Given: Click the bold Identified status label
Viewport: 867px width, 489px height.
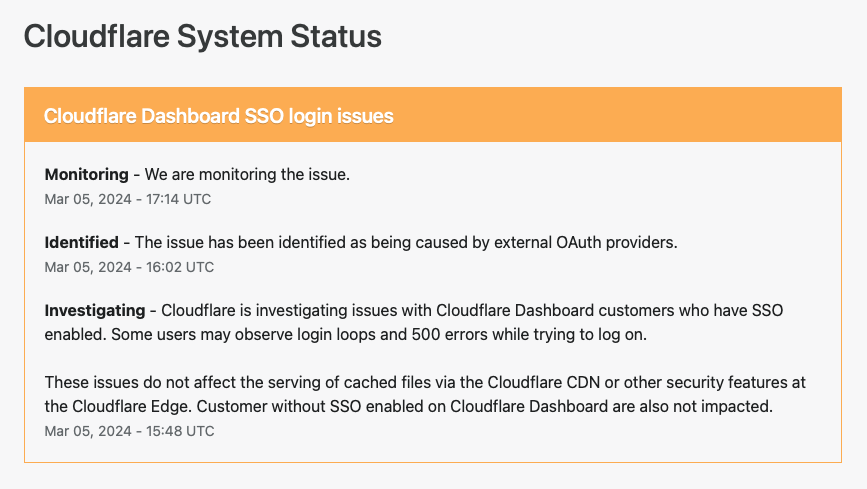Looking at the screenshot, I should click(81, 242).
